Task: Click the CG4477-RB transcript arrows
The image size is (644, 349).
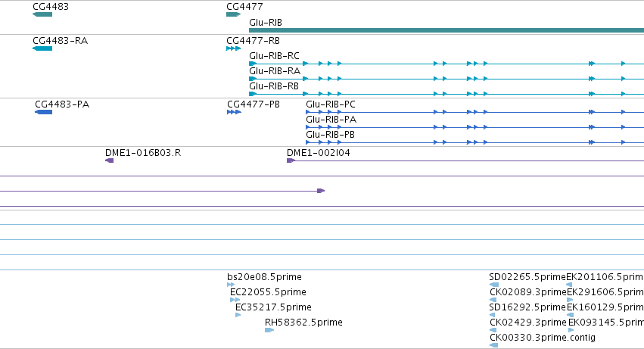Action: pos(233,48)
